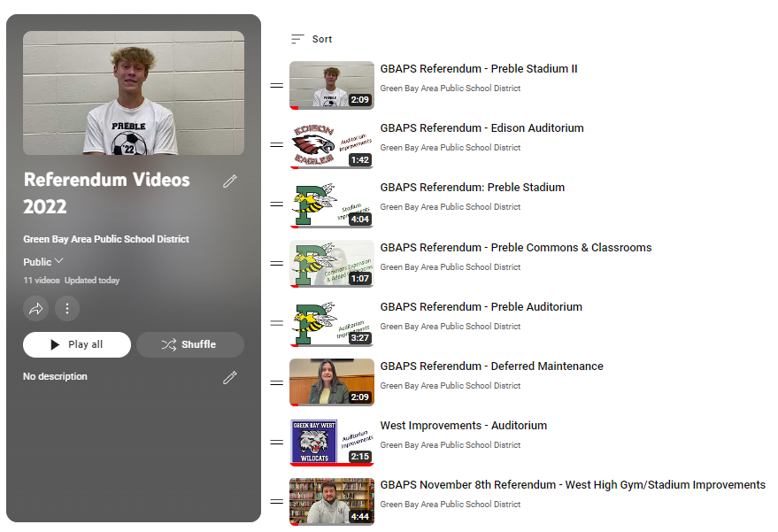Open title GBAPS Referendum: Preble Stadium
This screenshot has width=778, height=532.
(x=473, y=188)
